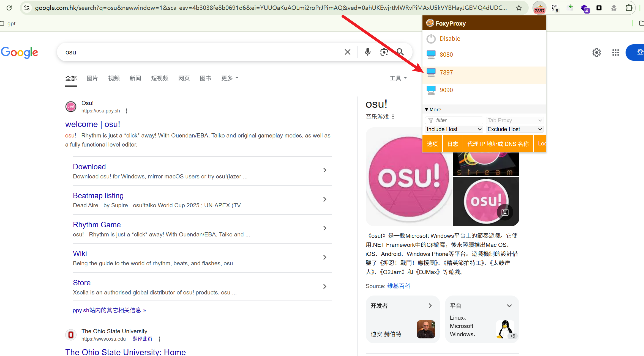The width and height of the screenshot is (644, 356).
Task: Switch to the 短视频 short videos tab
Action: pos(160,78)
